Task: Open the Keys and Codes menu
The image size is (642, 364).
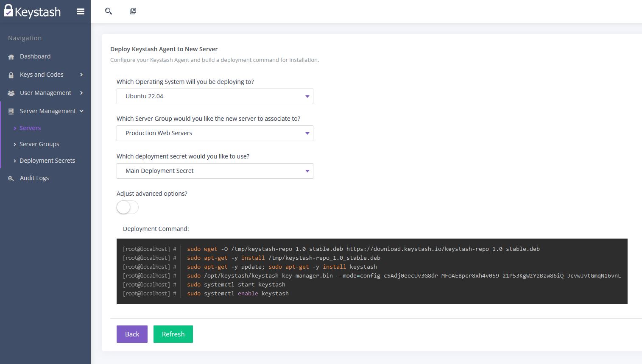Action: [42, 75]
